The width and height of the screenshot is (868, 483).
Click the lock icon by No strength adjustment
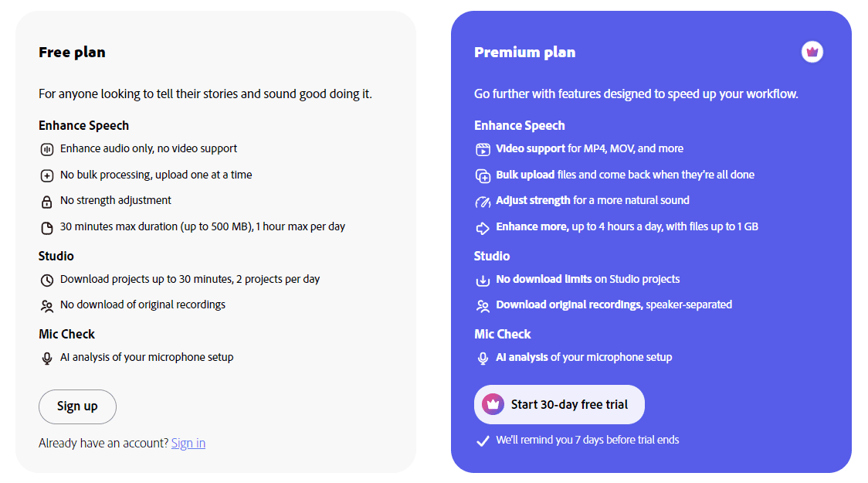coord(47,201)
